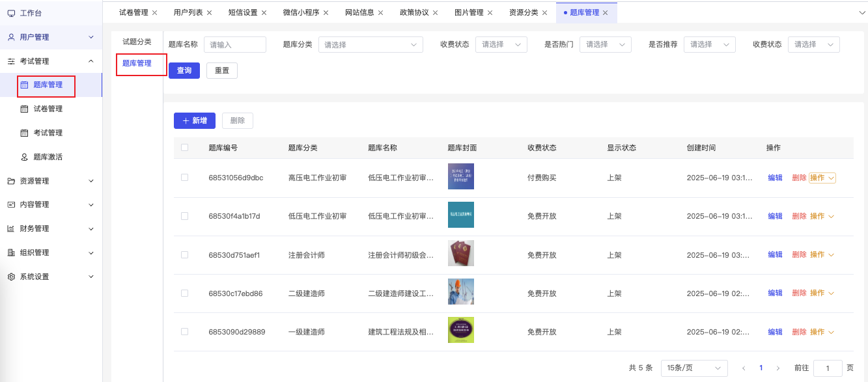Toggle the select-all checkbox in table header
Viewport: 868px width, 382px height.
click(185, 148)
